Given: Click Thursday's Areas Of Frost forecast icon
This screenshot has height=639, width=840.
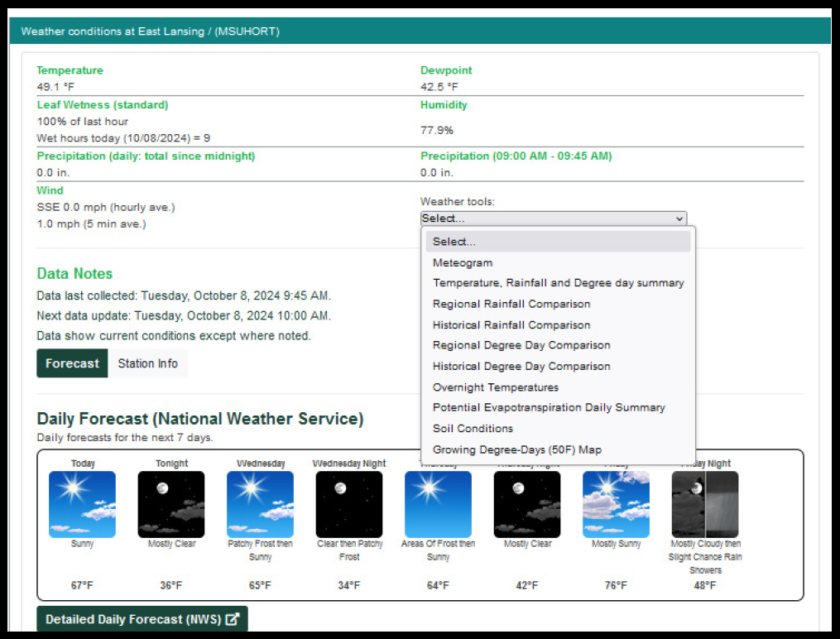Looking at the screenshot, I should click(437, 503).
